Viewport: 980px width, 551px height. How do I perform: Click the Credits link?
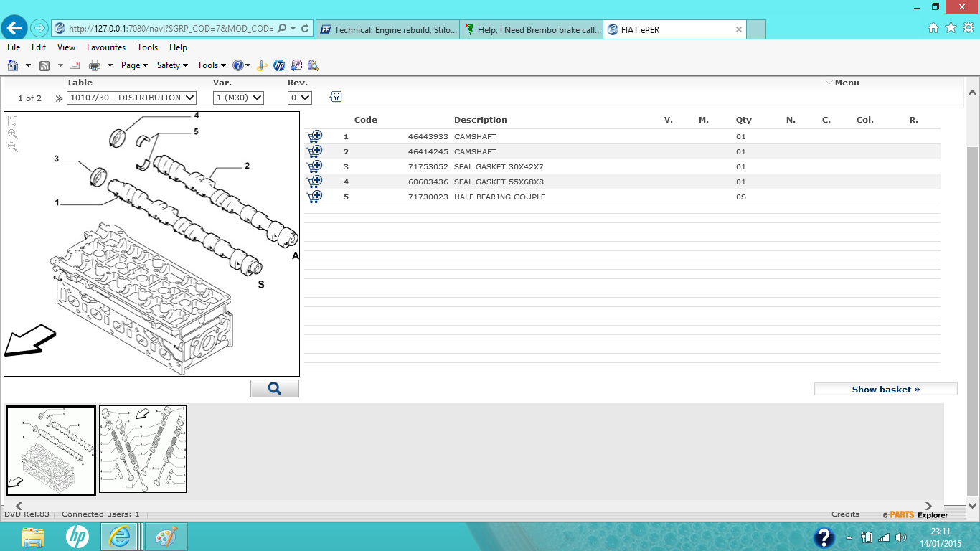845,514
